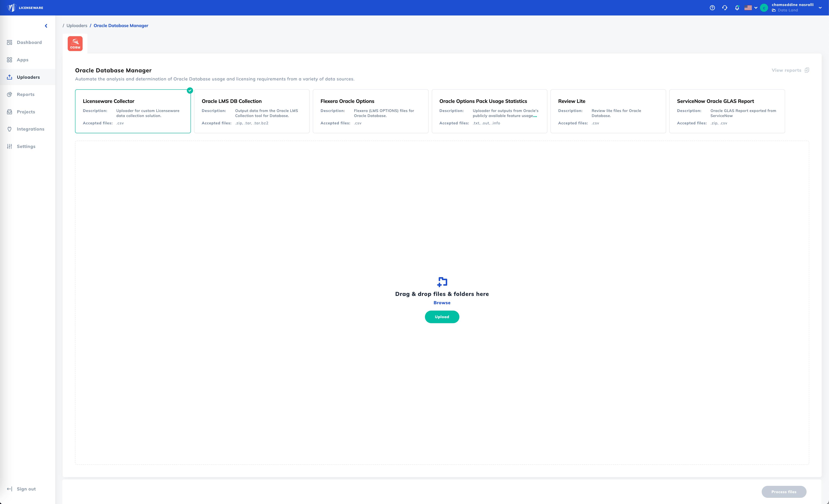Open the Reports menu item

(x=28, y=95)
